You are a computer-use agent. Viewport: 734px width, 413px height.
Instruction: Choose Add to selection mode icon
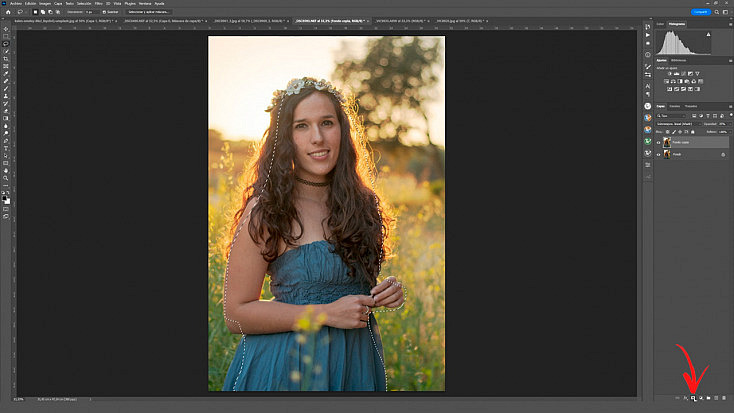(43, 12)
